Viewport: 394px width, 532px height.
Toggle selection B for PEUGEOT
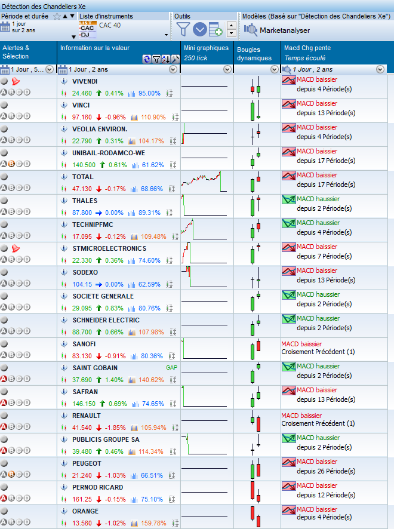click(x=11, y=474)
